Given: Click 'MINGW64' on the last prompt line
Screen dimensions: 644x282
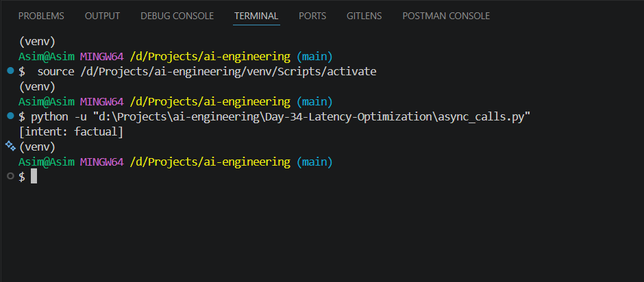Looking at the screenshot, I should (x=101, y=162).
